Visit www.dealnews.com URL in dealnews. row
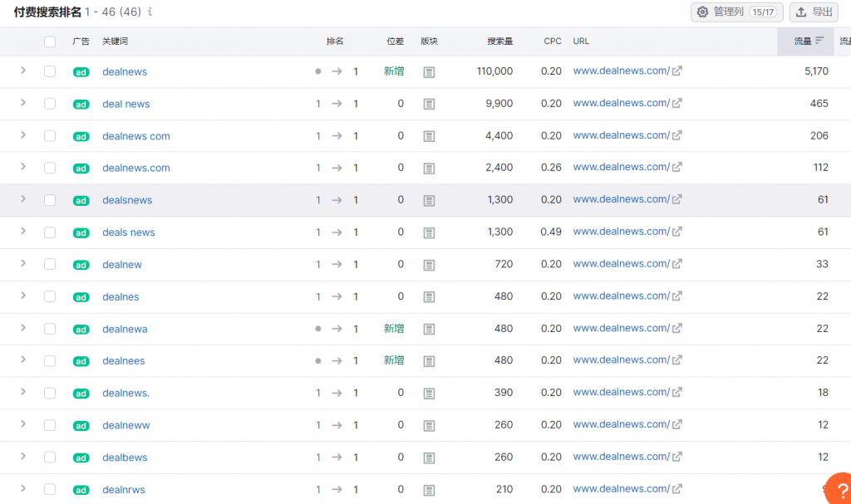The image size is (851, 504). [x=622, y=392]
